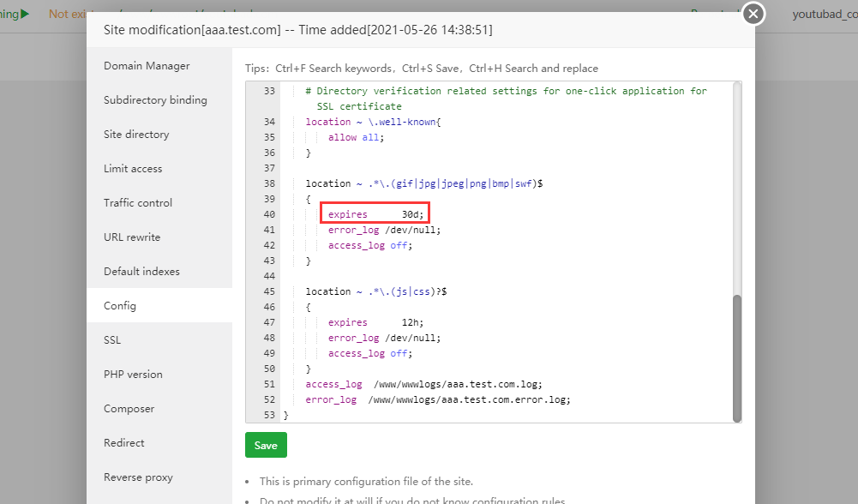858x504 pixels.
Task: Click the active Config tab
Action: [x=120, y=306]
